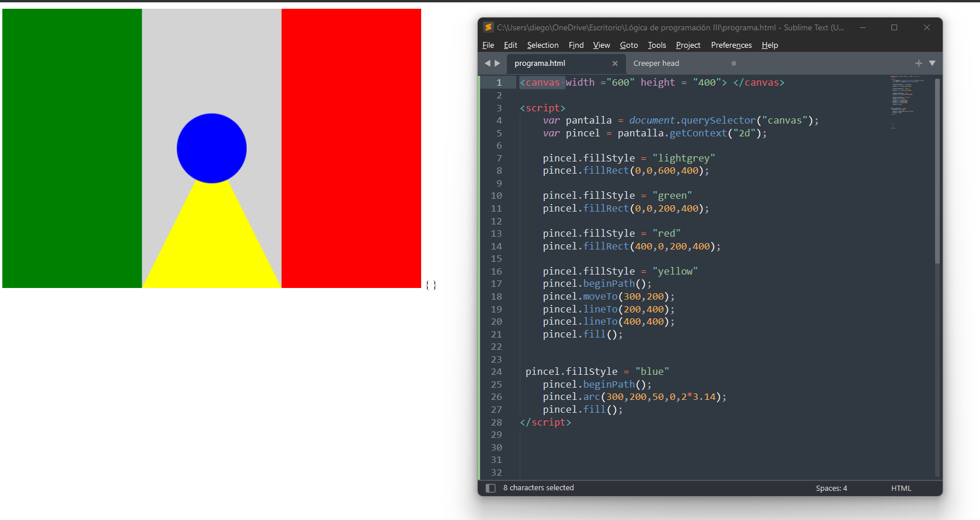Screen dimensions: 980x520
Task: Minimize the Sublime Text window
Action: coord(862,27)
